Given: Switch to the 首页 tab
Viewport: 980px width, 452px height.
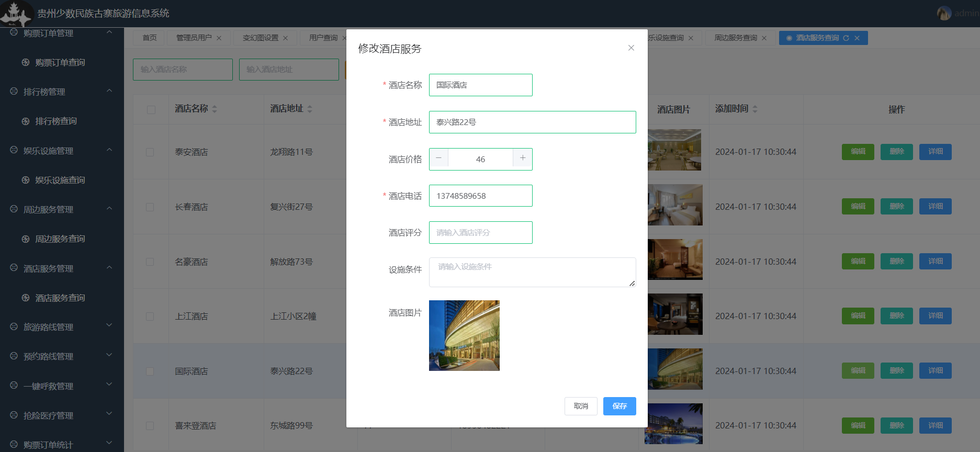Looking at the screenshot, I should click(149, 38).
